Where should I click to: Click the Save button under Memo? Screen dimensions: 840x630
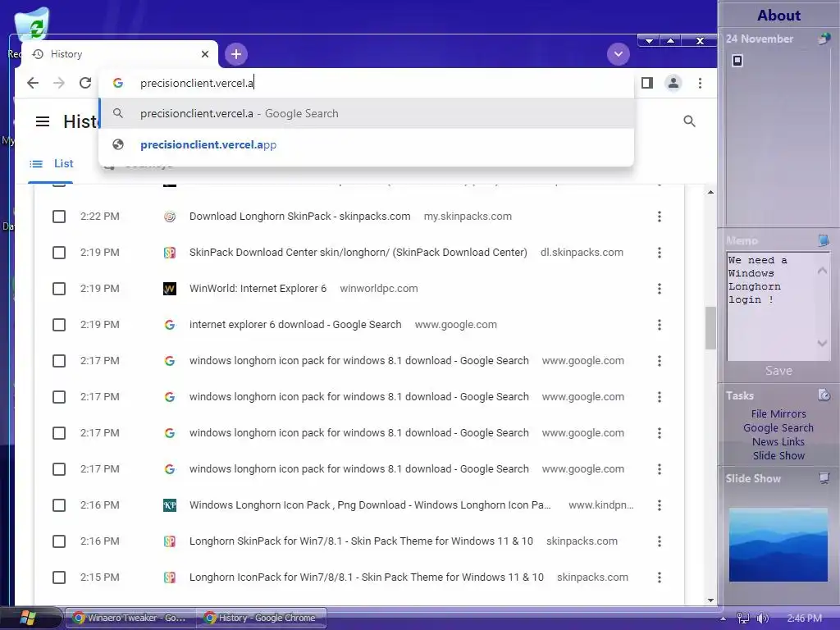[x=778, y=371]
